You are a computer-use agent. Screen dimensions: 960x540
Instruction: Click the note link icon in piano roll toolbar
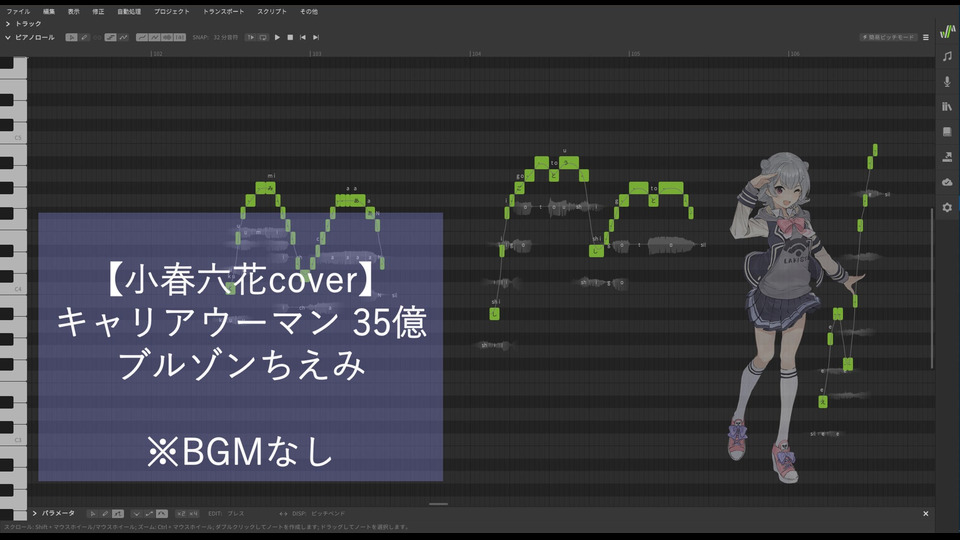pos(97,37)
